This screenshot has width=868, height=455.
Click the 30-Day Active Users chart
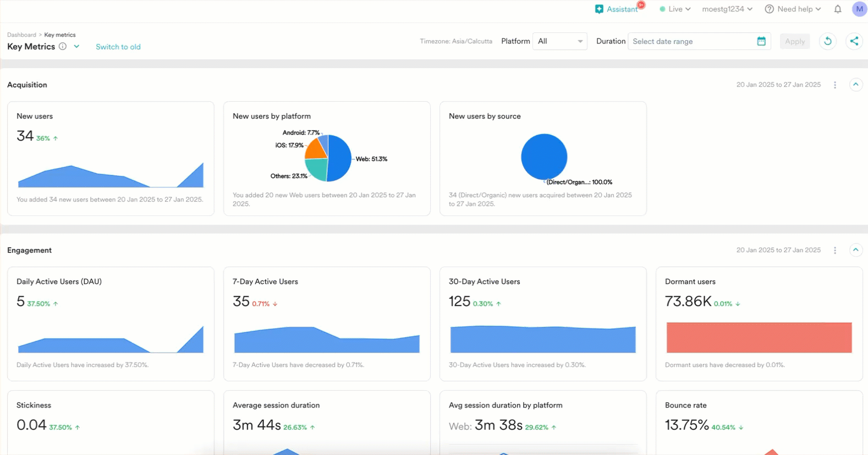click(543, 339)
